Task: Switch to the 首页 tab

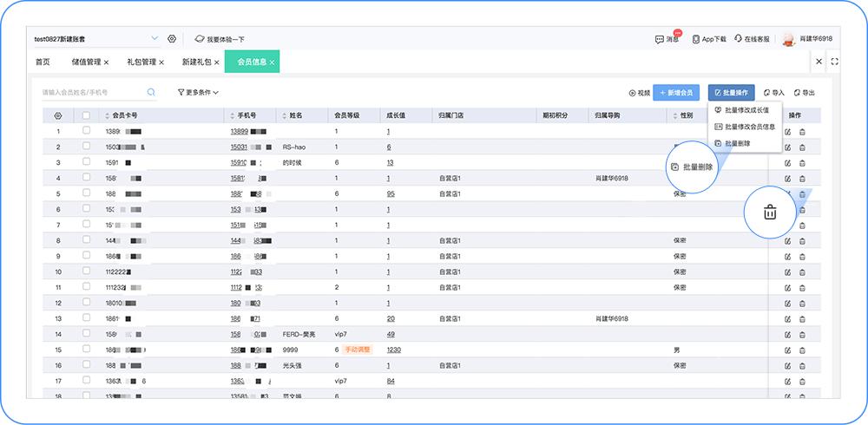Action: point(43,62)
